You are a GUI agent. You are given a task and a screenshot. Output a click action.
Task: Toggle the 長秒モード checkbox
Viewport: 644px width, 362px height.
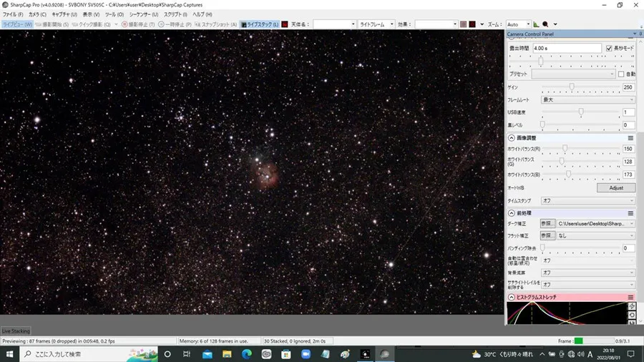pos(609,49)
